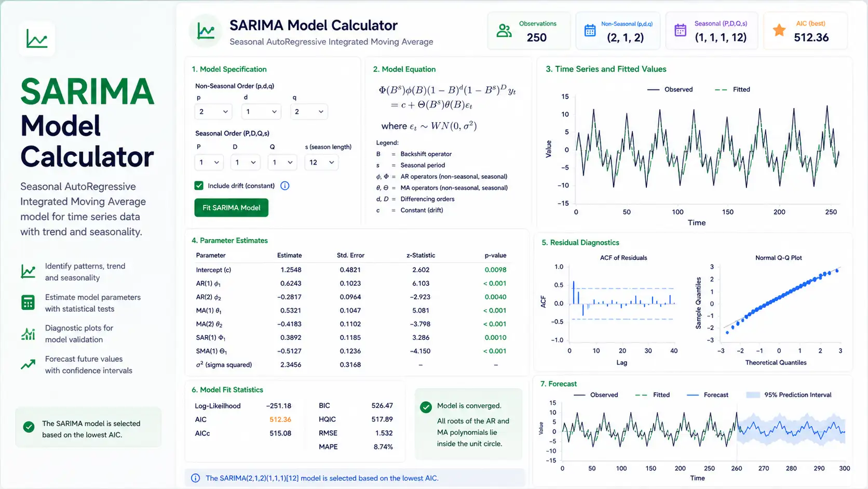Click the Fit SARIMA Model button

coord(232,208)
